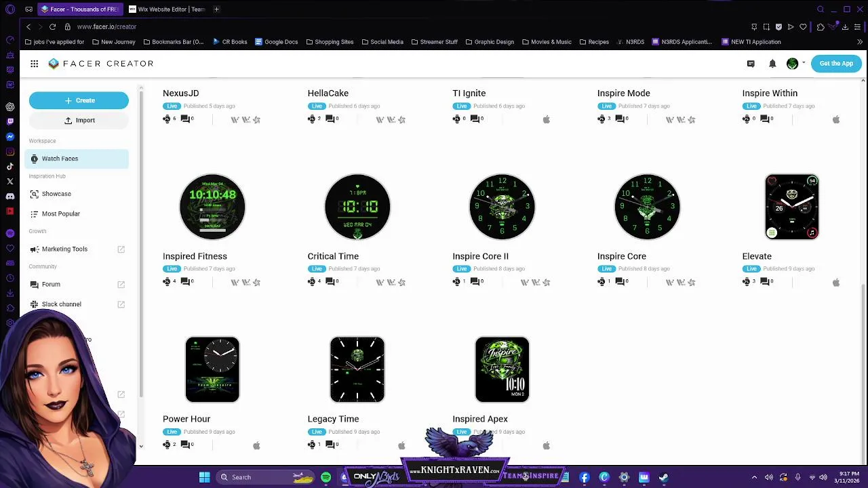Show more bookmarks via overflow chevron
The height and width of the screenshot is (488, 868).
860,42
